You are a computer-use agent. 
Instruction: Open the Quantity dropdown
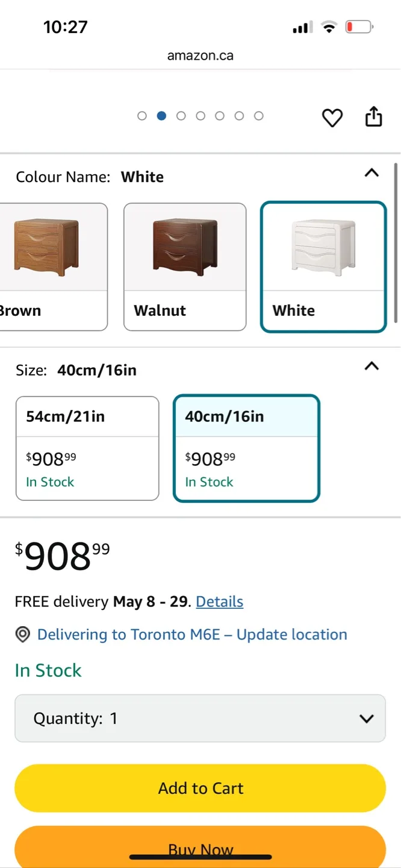pos(200,718)
